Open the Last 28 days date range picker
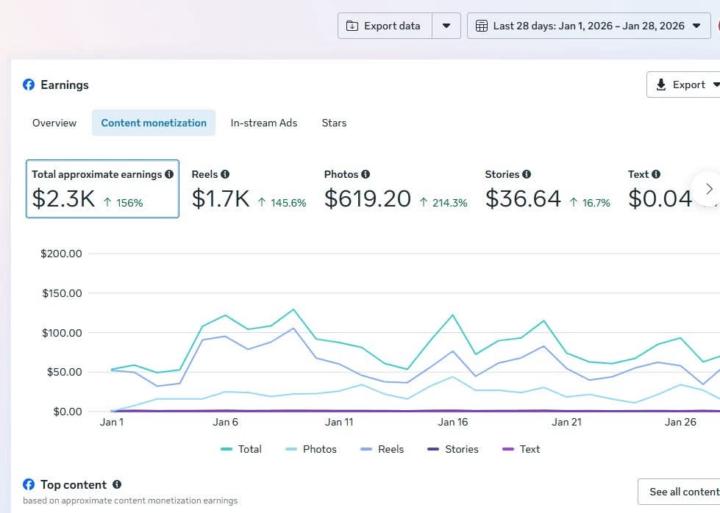 coord(587,26)
